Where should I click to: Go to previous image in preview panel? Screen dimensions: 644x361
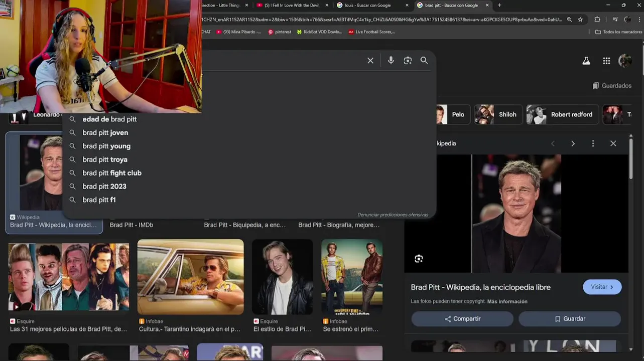(553, 143)
